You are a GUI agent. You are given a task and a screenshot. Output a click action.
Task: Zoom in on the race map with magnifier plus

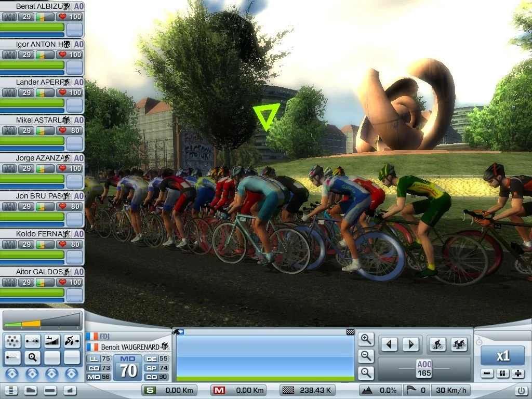click(366, 339)
